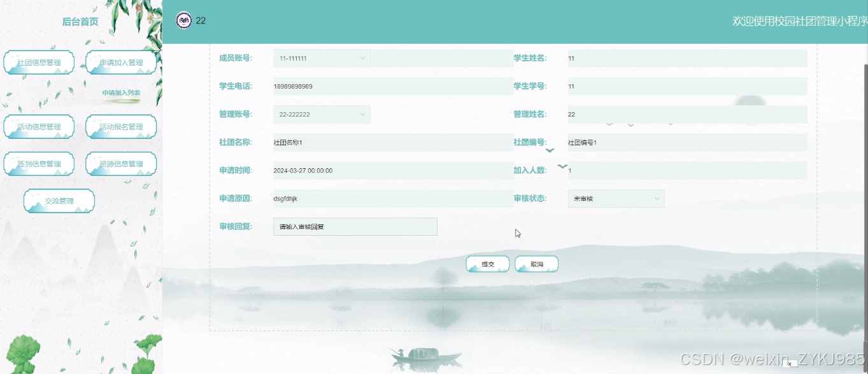Image resolution: width=868 pixels, height=374 pixels.
Task: Click the 申请原因 input field
Action: coord(393,198)
